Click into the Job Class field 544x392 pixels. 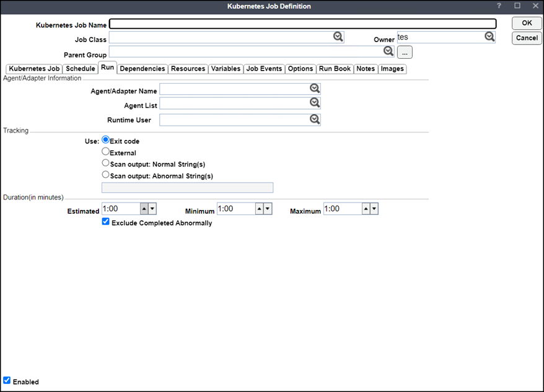(x=227, y=37)
